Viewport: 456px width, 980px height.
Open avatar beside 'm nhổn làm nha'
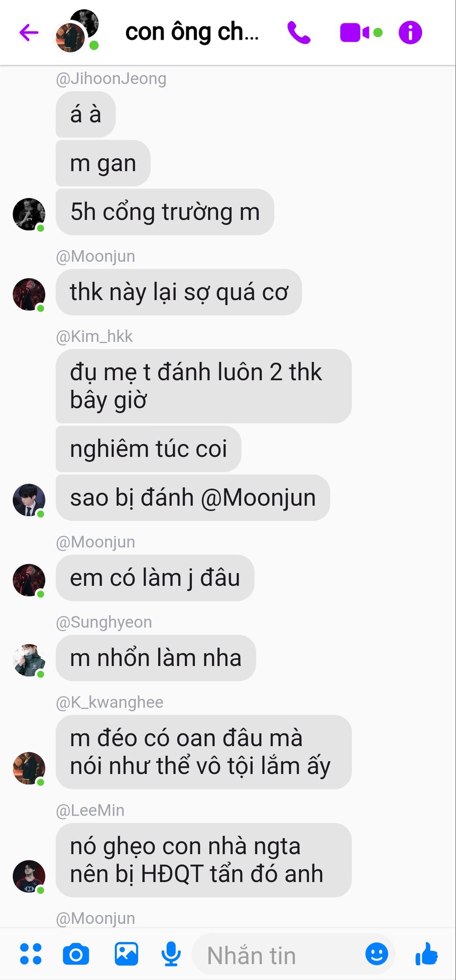29,660
